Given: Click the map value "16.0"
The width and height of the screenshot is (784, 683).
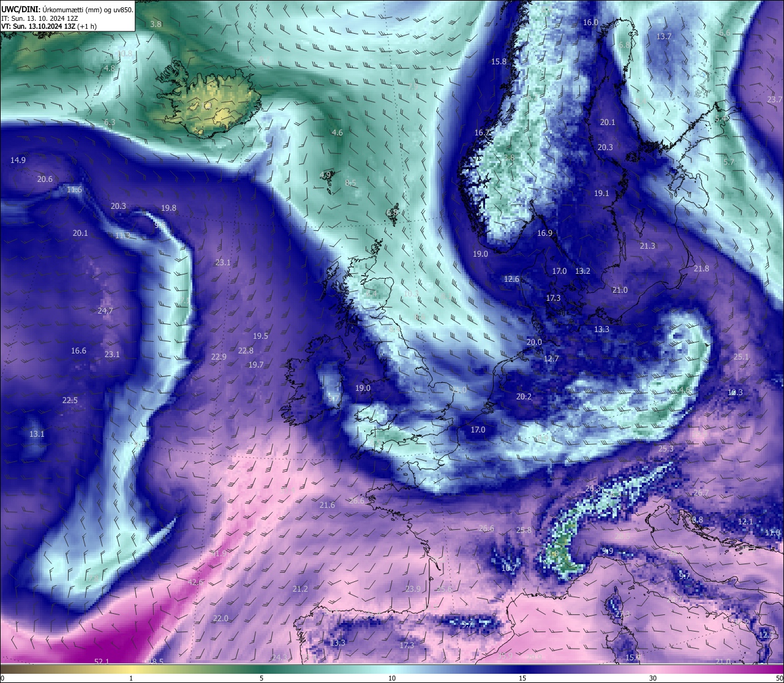Looking at the screenshot, I should [590, 22].
